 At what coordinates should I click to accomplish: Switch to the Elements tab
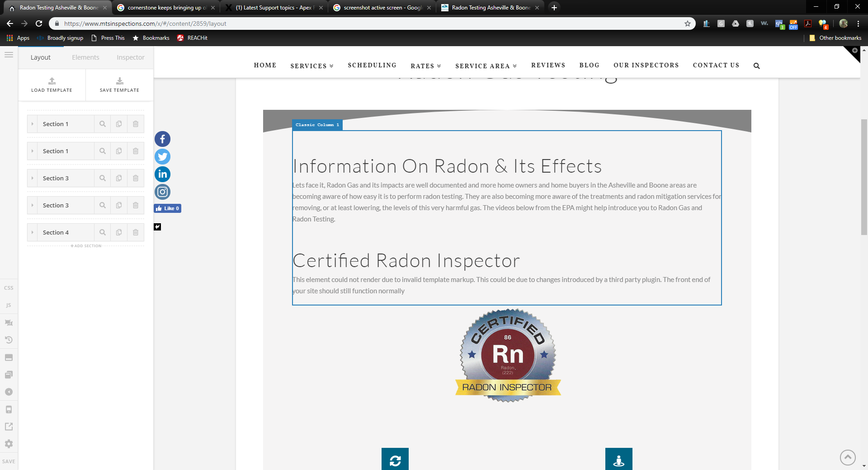click(85, 57)
